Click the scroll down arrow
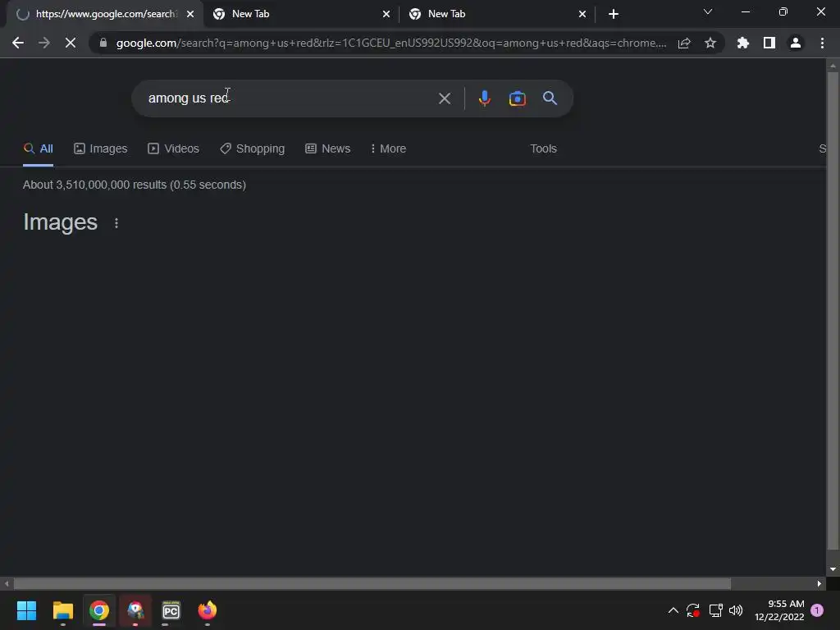840x630 pixels. pyautogui.click(x=833, y=569)
